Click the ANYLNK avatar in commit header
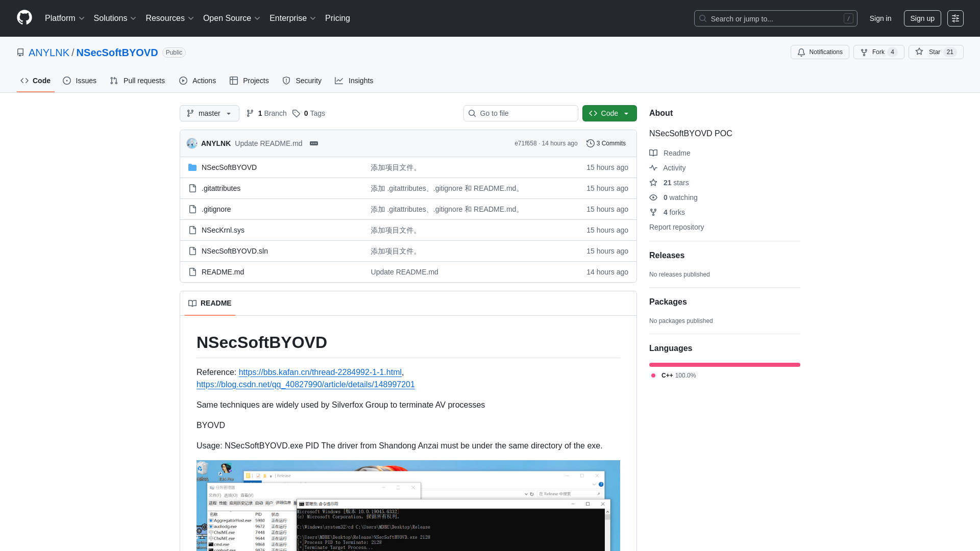 [192, 143]
